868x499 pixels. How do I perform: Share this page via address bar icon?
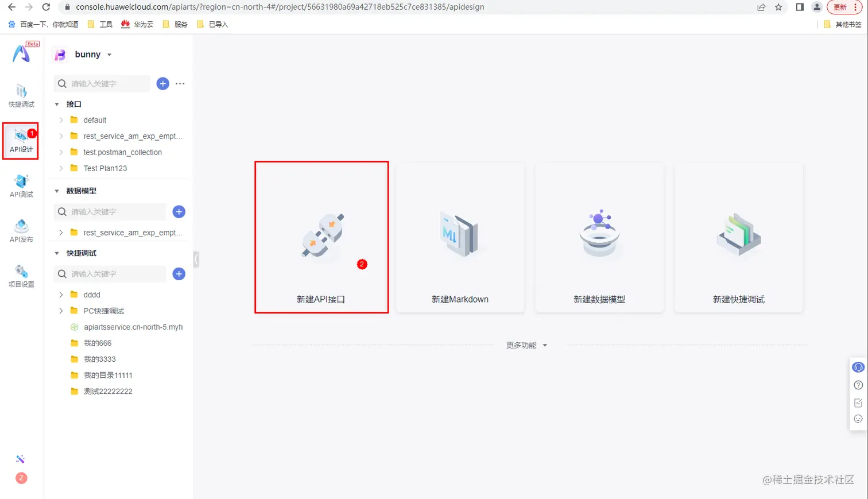coord(761,7)
